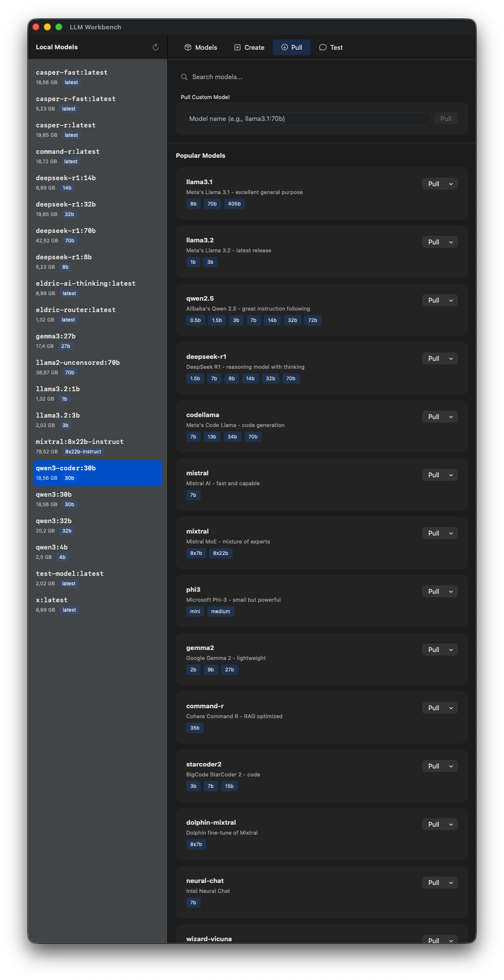Select the 405b tag under llama3.1
This screenshot has height=980, width=504.
click(234, 204)
